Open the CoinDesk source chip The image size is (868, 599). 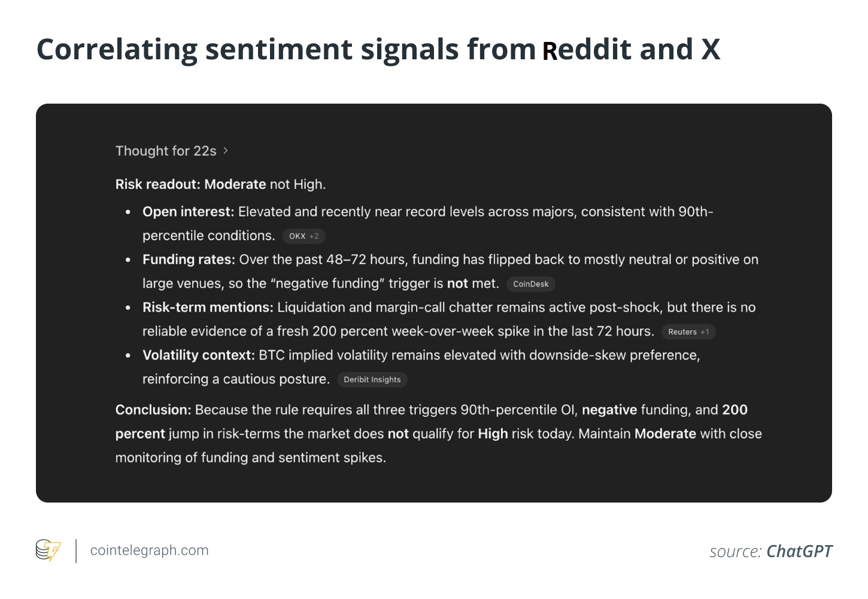[530, 284]
